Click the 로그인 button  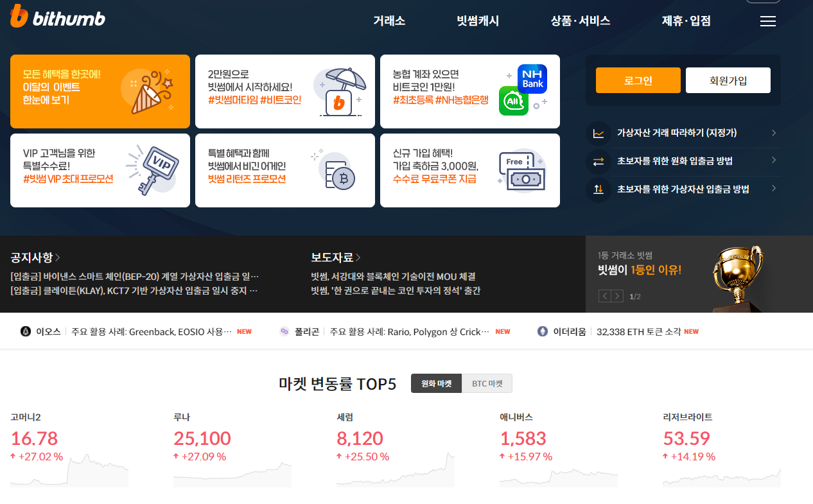point(638,80)
